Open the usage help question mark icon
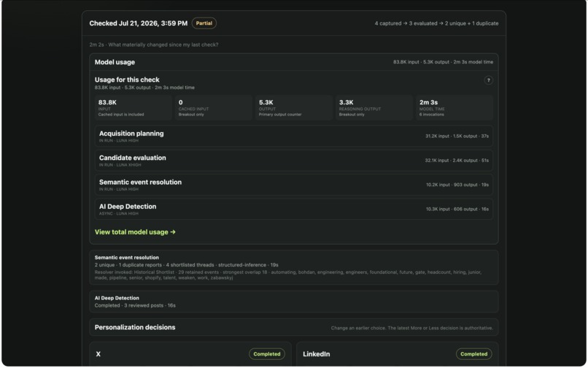Image resolution: width=588 pixels, height=368 pixels. (x=488, y=80)
